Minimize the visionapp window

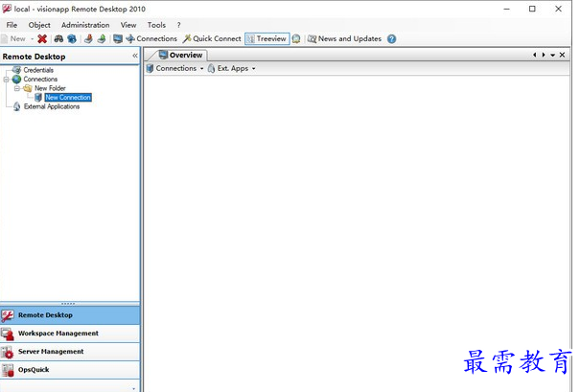pos(507,9)
